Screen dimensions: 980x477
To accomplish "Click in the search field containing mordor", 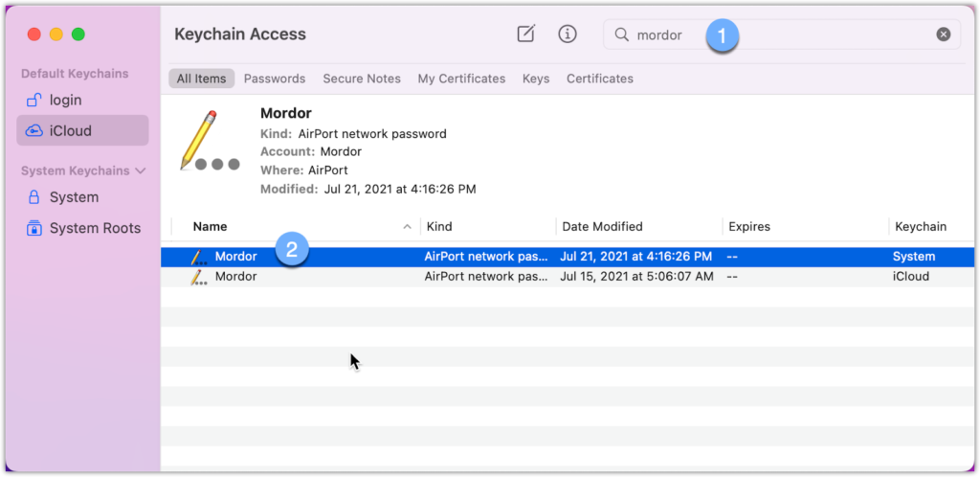I will click(781, 34).
